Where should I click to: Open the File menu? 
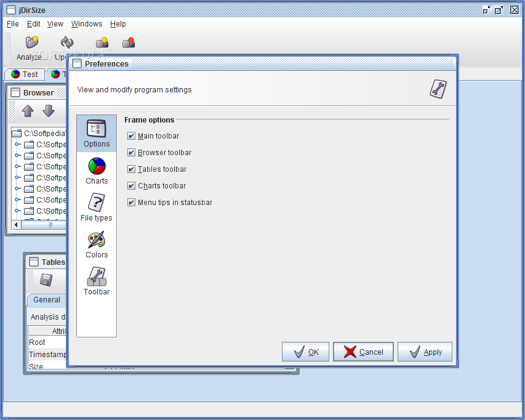(13, 24)
